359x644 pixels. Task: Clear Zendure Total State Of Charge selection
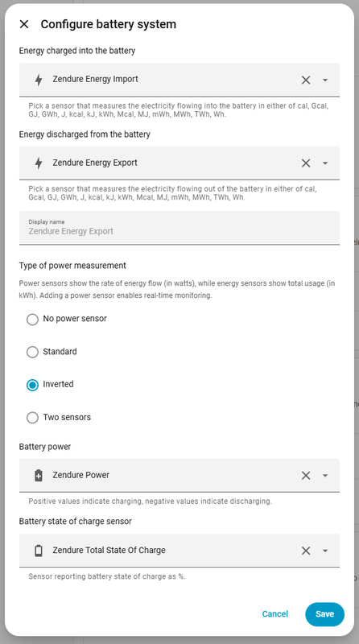coord(306,551)
